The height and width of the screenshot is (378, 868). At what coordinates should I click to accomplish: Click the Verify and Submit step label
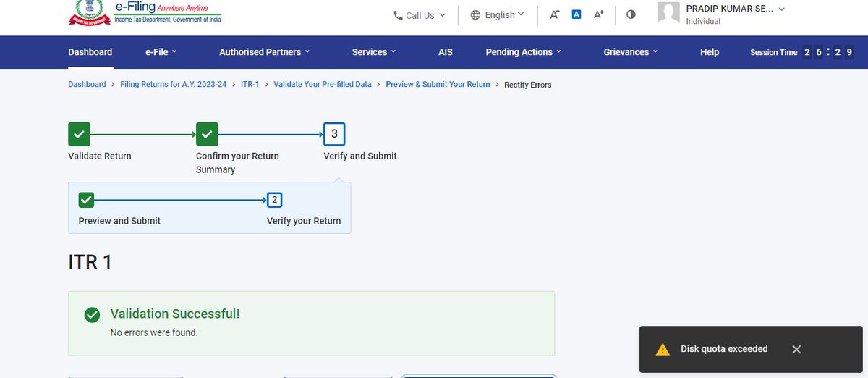tap(360, 156)
